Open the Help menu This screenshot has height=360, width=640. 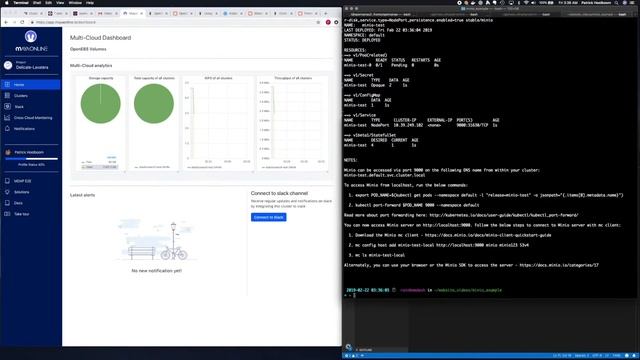(x=90, y=3)
